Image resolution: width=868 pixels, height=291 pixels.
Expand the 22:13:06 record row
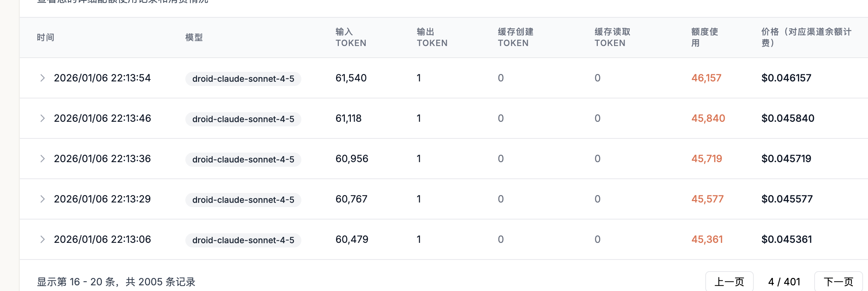(42, 239)
